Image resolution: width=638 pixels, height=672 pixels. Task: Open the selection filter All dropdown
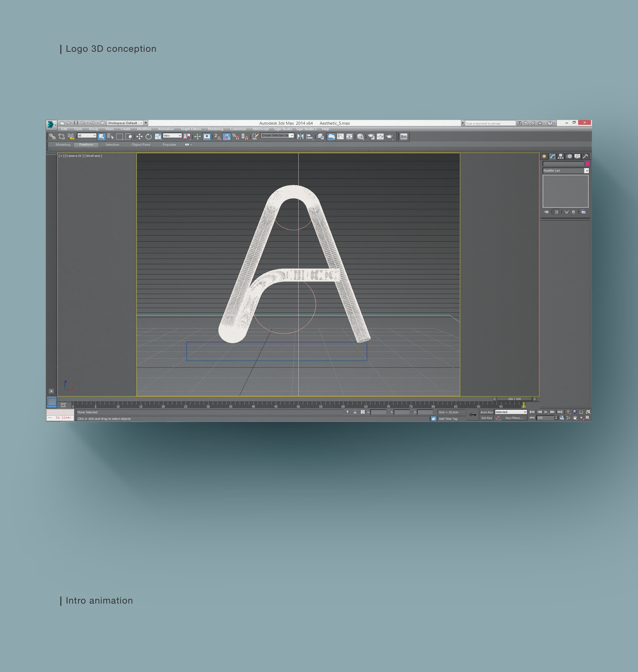[x=87, y=136]
